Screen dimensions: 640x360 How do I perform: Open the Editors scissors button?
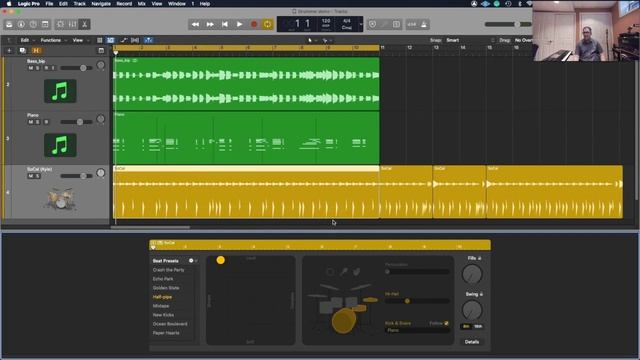coord(84,24)
